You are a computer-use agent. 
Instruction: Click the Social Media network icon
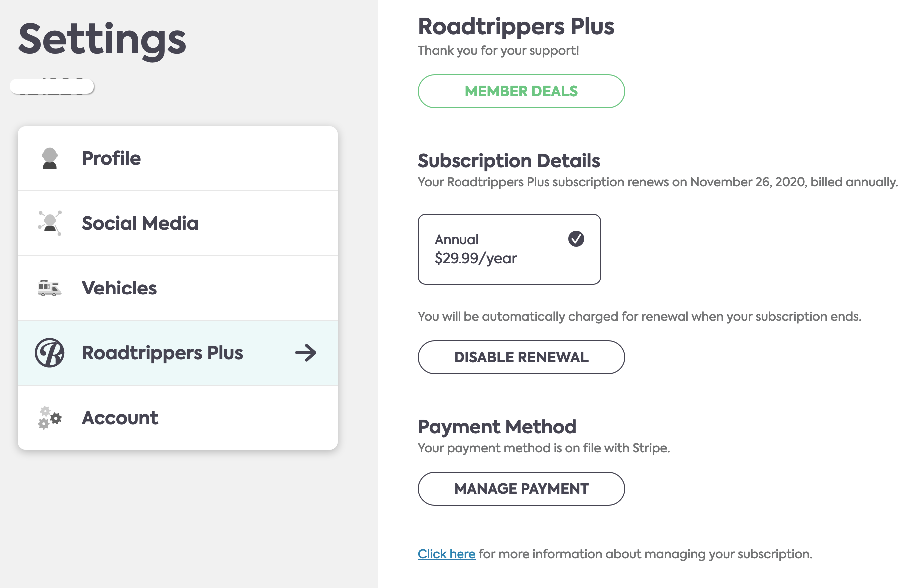(50, 223)
